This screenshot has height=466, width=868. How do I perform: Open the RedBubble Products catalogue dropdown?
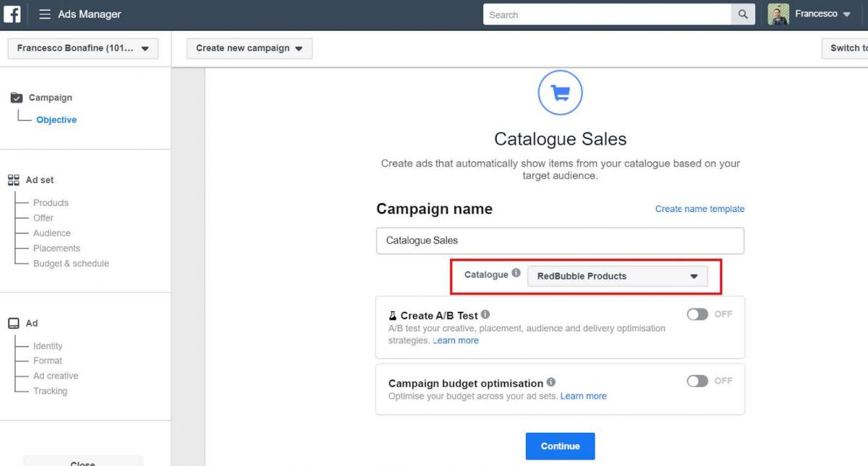click(617, 276)
